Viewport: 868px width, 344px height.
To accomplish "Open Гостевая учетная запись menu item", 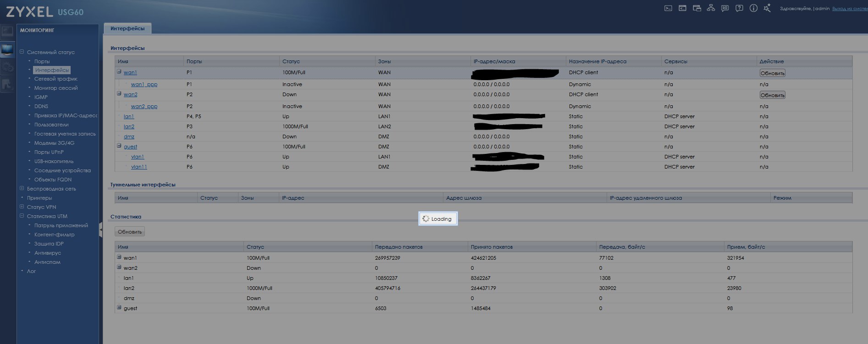I will tap(65, 134).
